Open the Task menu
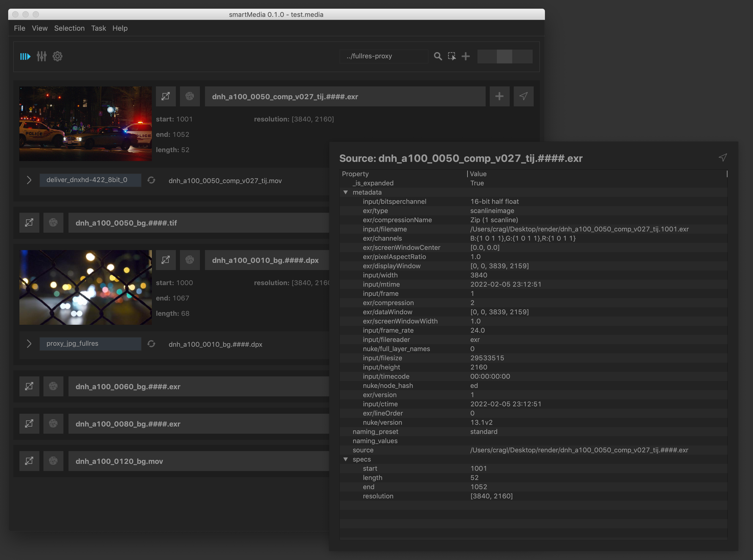Screen dimensions: 753x560 tap(98, 28)
